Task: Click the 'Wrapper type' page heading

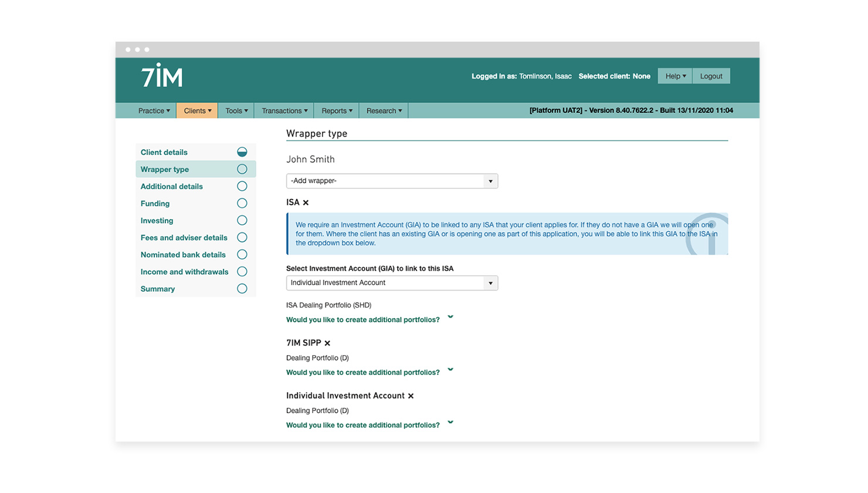Action: tap(317, 134)
